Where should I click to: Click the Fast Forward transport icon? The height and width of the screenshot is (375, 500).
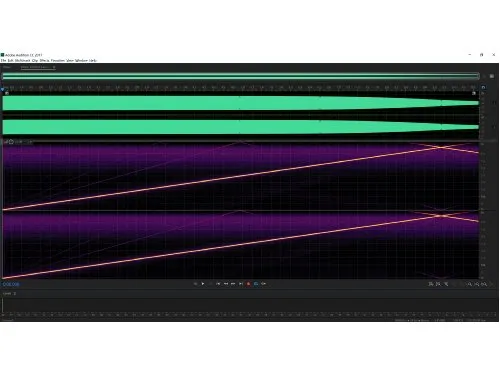click(233, 284)
